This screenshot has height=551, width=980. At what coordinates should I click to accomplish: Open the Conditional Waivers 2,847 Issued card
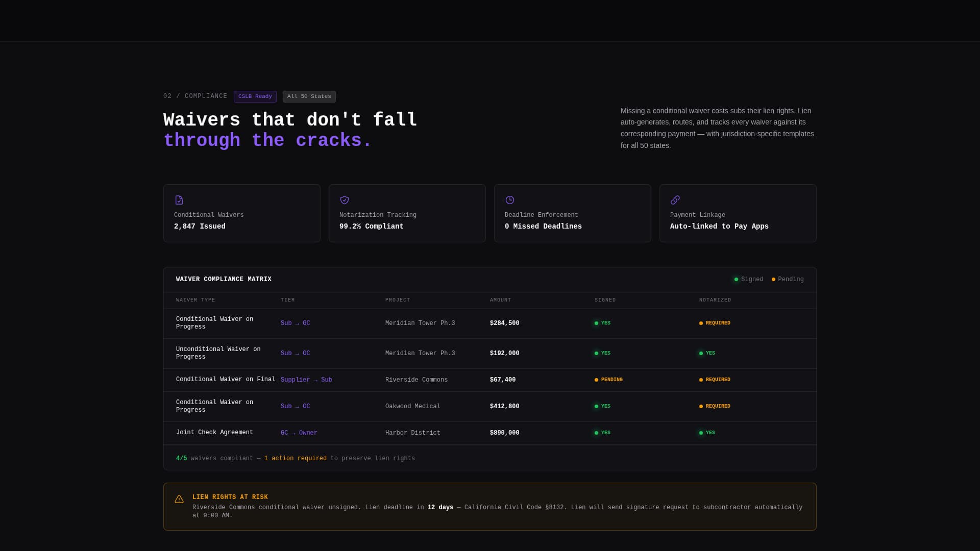[x=242, y=213]
